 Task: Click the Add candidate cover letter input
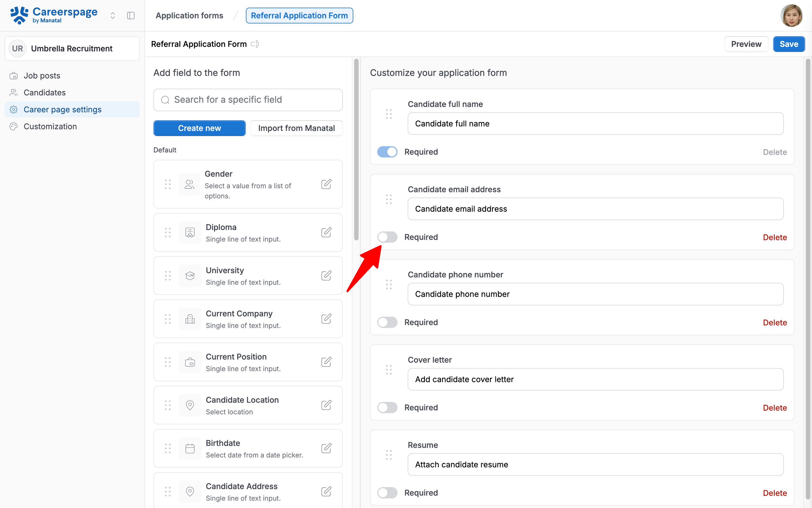click(595, 379)
